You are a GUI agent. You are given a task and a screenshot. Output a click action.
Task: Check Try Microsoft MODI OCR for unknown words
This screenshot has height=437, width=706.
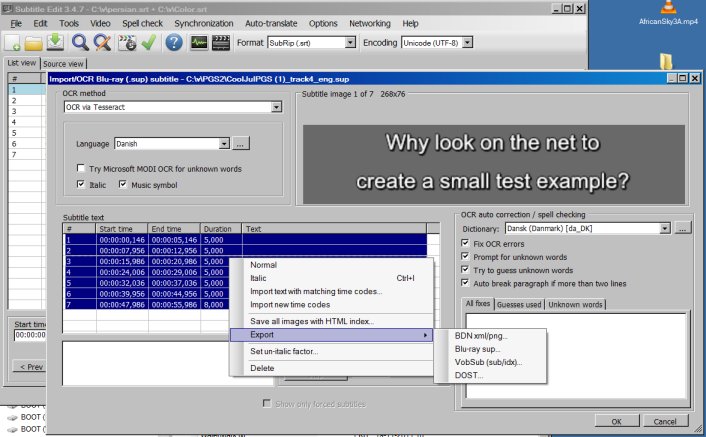(x=81, y=168)
